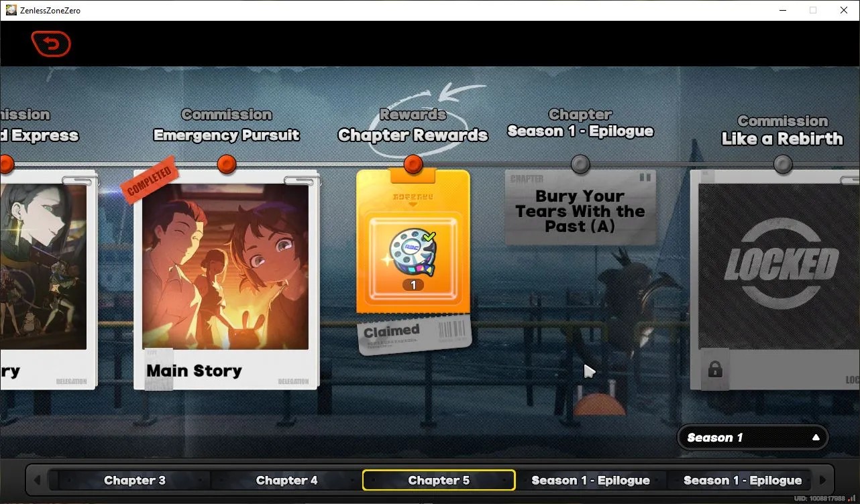Advance chapter tabs with the right arrow

822,480
